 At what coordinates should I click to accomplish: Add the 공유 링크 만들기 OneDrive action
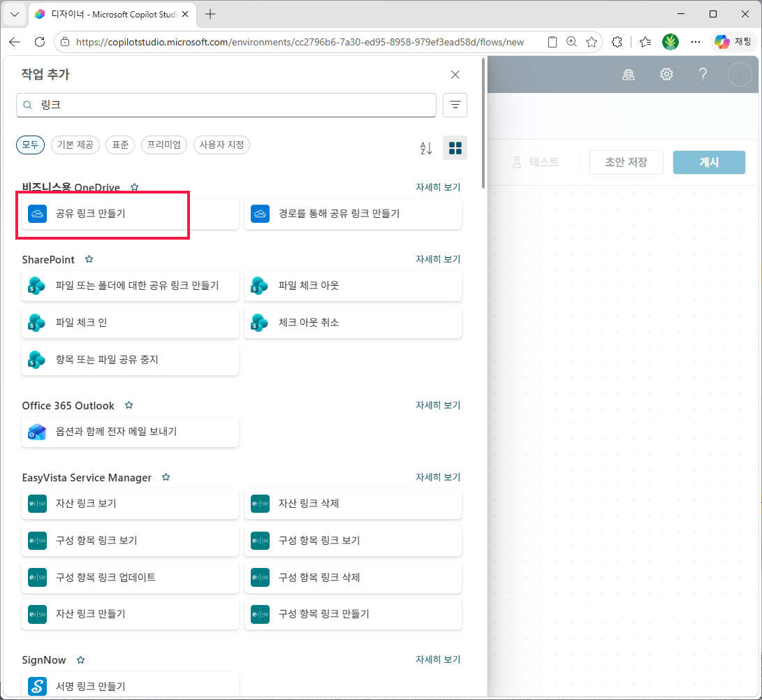130,213
